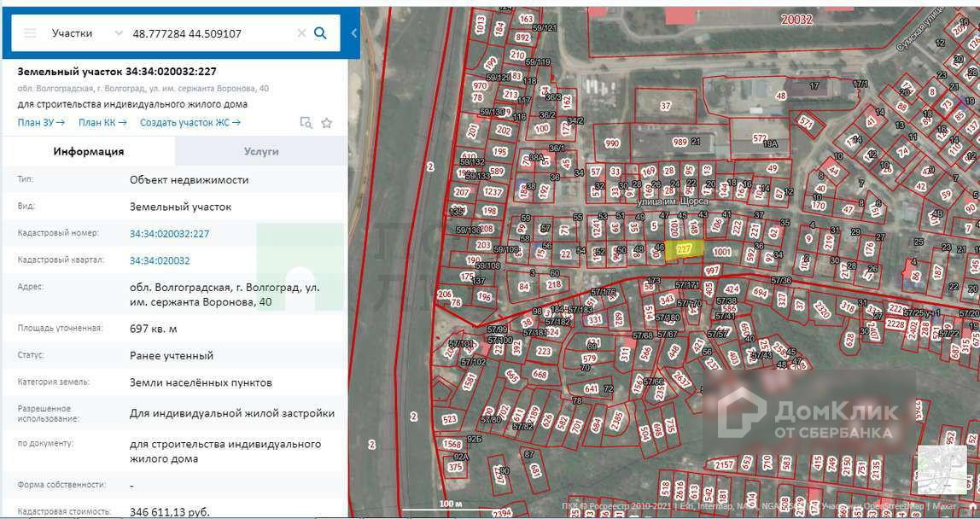Open cadastral number link 34:34:020032:227
The height and width of the screenshot is (519, 980).
(x=169, y=233)
